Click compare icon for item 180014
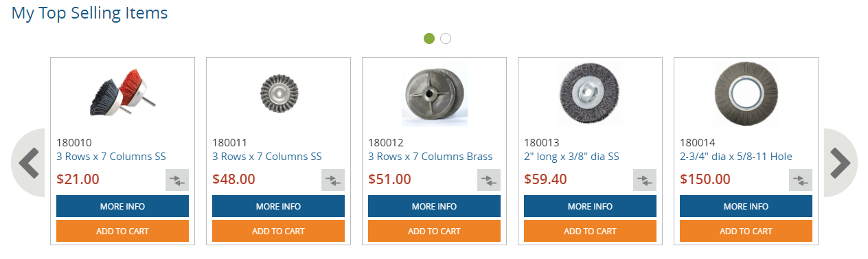The height and width of the screenshot is (259, 868). coord(801,180)
